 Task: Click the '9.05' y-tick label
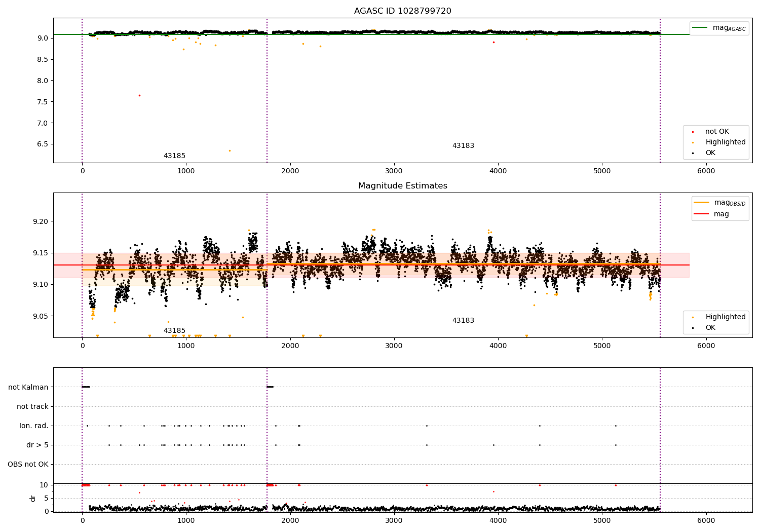click(x=41, y=317)
